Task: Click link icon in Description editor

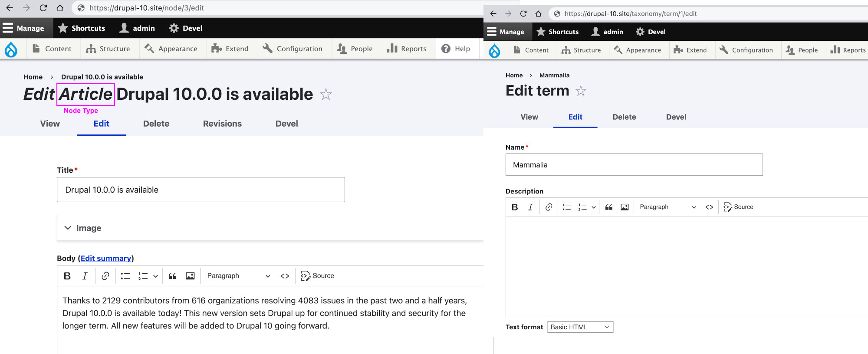Action: 549,207
